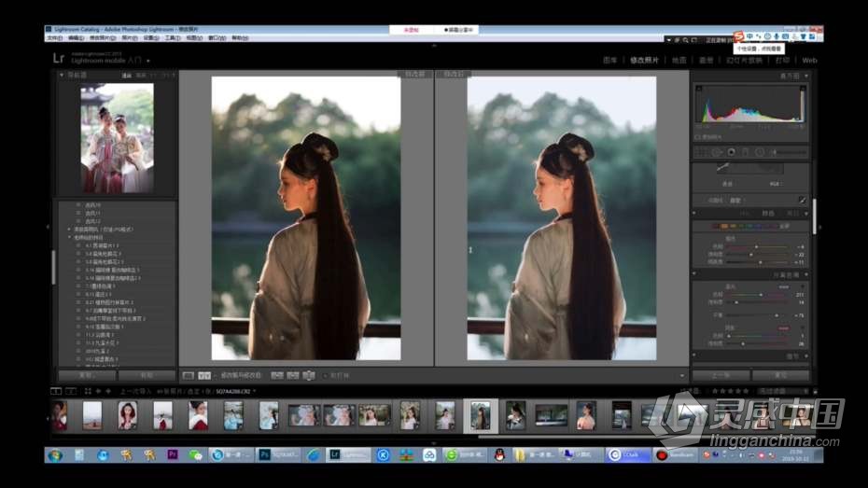Screen dimensions: 868x488
Task: Click the point curve edit icon
Action: point(802,200)
